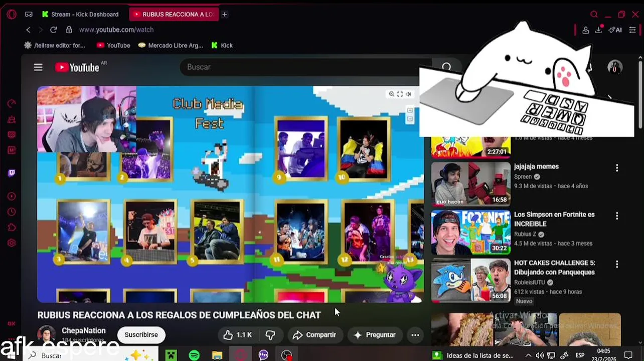Open the /tellraw editor bookmark
The width and height of the screenshot is (644, 361).
[x=55, y=45]
